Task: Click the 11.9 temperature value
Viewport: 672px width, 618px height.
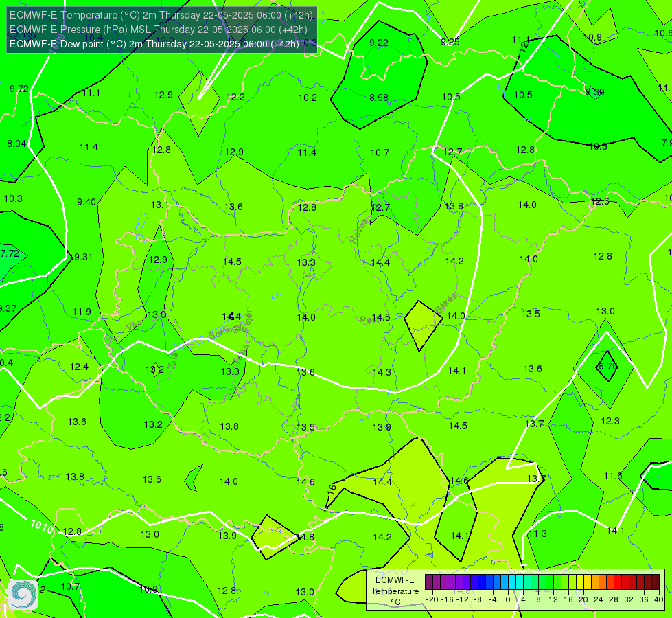Action: click(82, 312)
